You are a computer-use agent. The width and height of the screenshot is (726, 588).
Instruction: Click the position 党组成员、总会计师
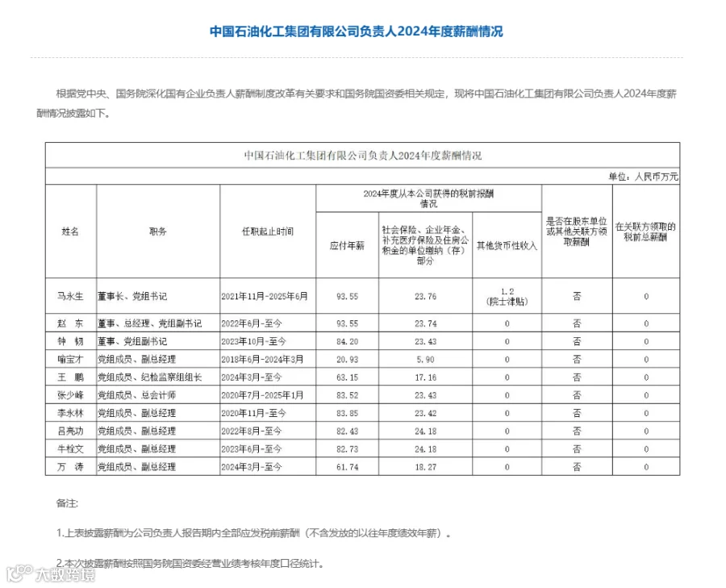pos(136,395)
